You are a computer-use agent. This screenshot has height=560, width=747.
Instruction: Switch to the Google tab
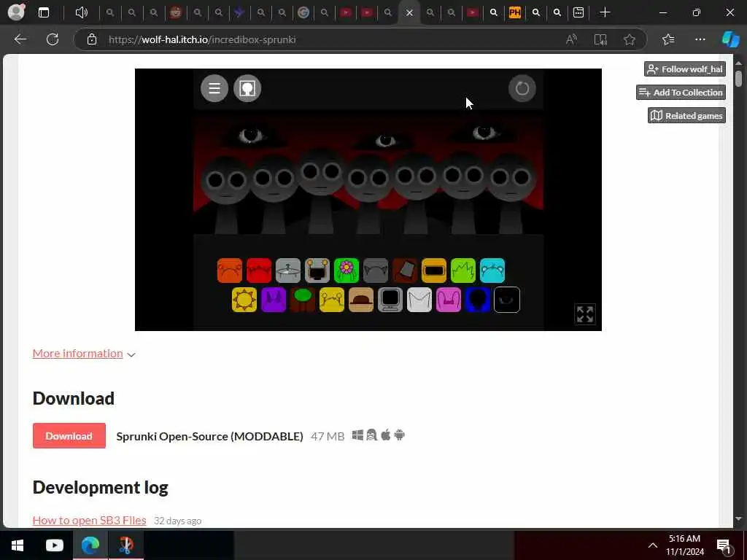(x=303, y=12)
